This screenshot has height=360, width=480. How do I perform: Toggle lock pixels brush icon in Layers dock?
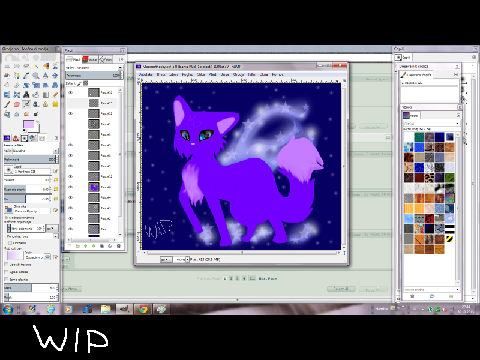pos(79,83)
